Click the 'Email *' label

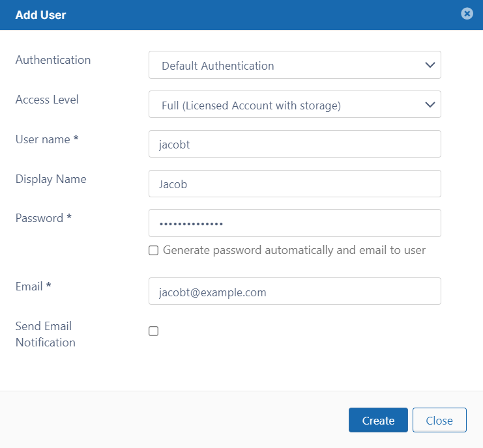(x=33, y=287)
